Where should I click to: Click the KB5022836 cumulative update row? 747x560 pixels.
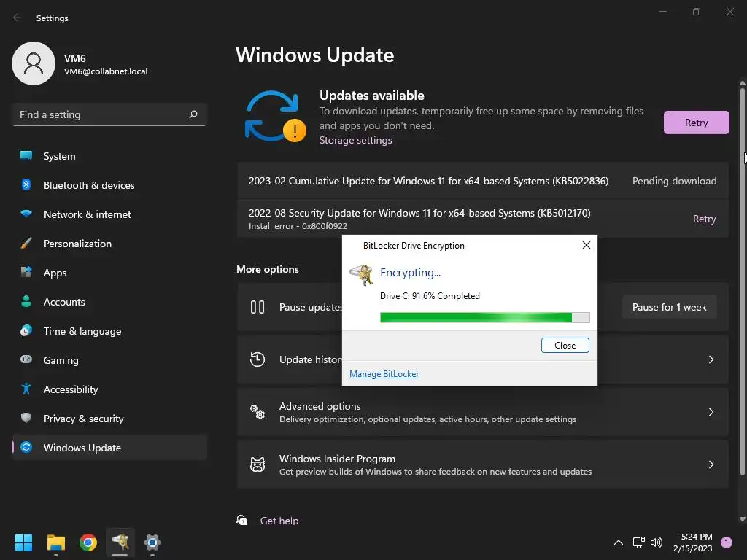483,181
